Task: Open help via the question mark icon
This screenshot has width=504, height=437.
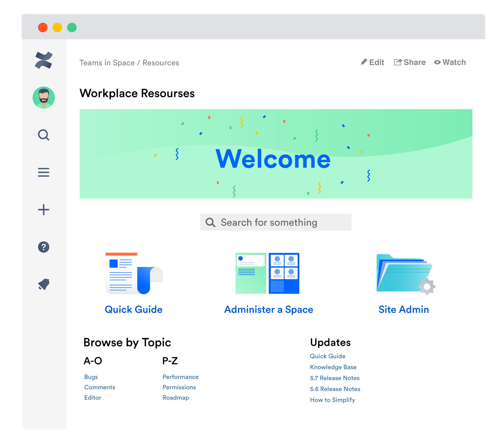Action: point(44,247)
